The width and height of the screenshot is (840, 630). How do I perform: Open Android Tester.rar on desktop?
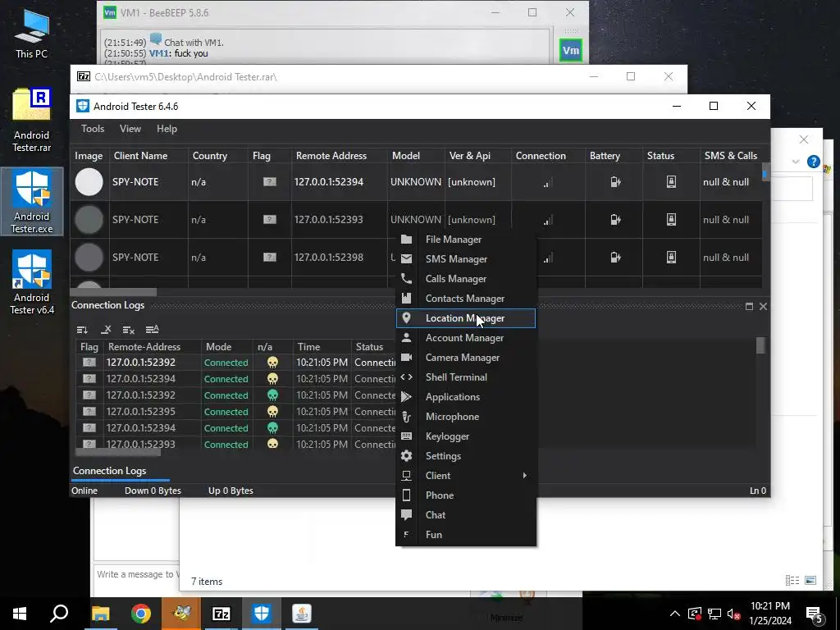coord(32,121)
